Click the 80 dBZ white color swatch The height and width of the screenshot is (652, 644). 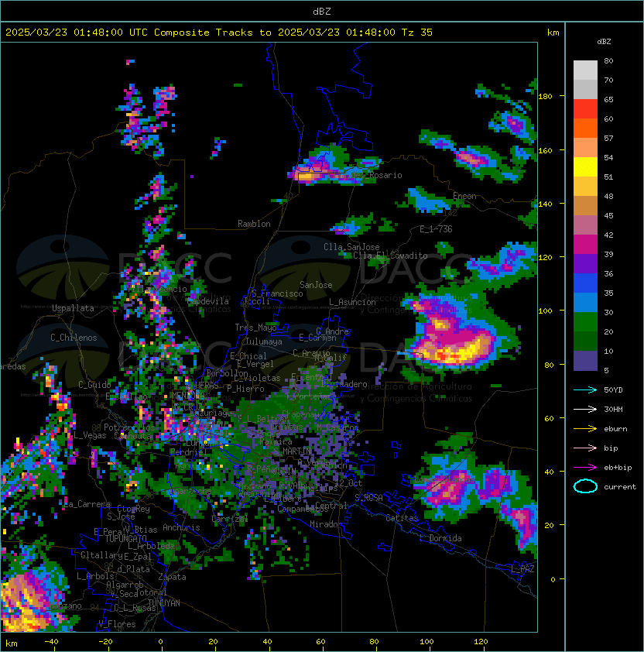(585, 70)
